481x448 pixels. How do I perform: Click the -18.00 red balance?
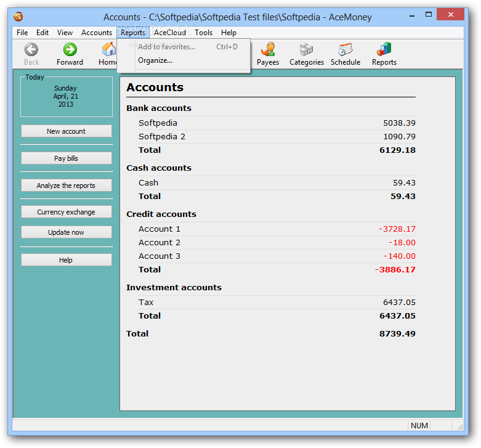coord(402,242)
